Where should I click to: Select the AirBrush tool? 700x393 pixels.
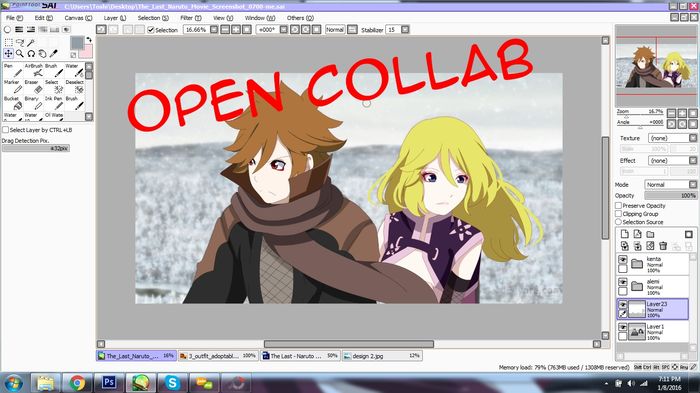pos(34,70)
